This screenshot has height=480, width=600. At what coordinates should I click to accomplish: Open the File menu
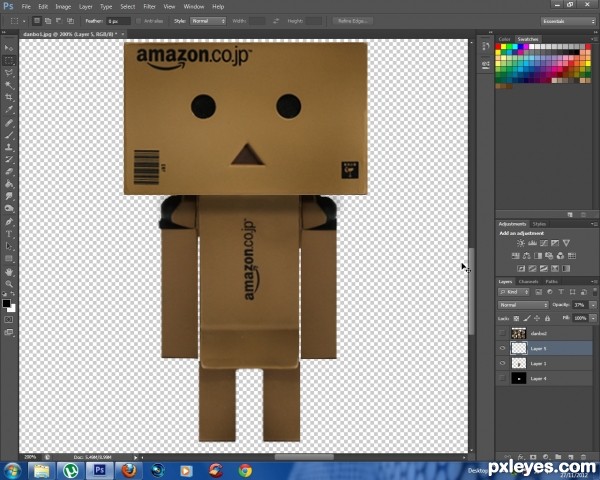click(x=26, y=7)
